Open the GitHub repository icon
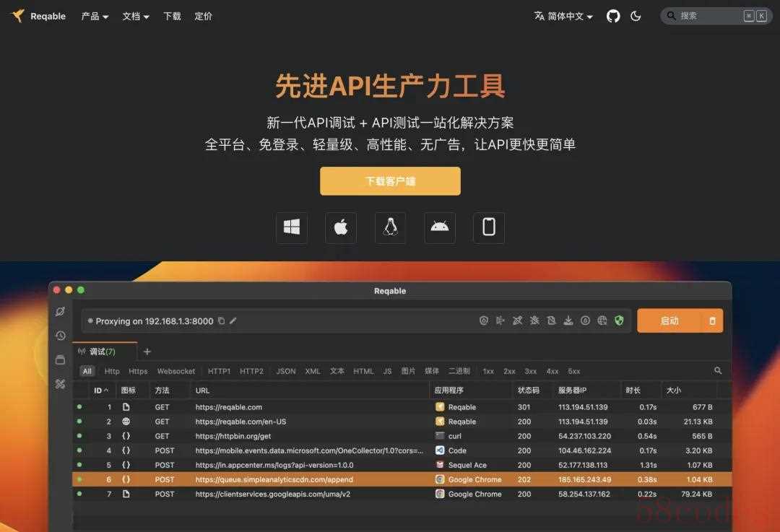Screen dimensions: 780x532 click(x=613, y=16)
